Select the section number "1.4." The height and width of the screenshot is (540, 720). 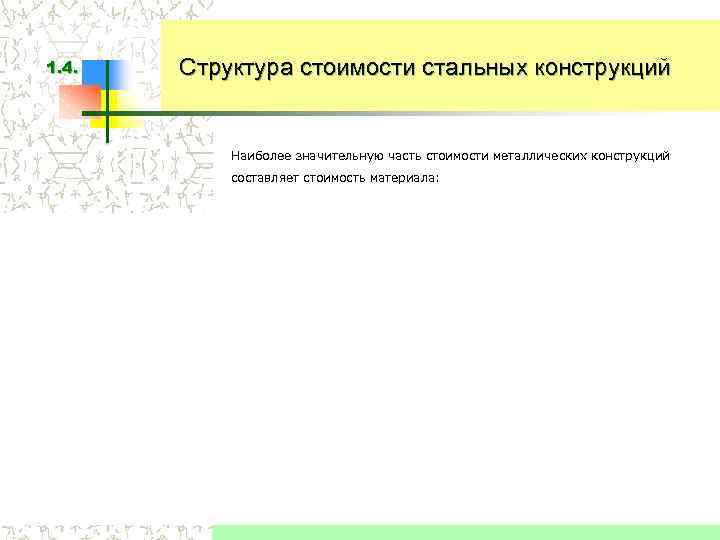click(62, 68)
